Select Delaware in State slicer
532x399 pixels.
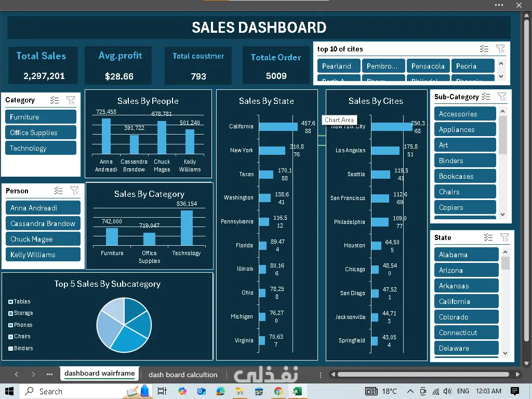[467, 348]
